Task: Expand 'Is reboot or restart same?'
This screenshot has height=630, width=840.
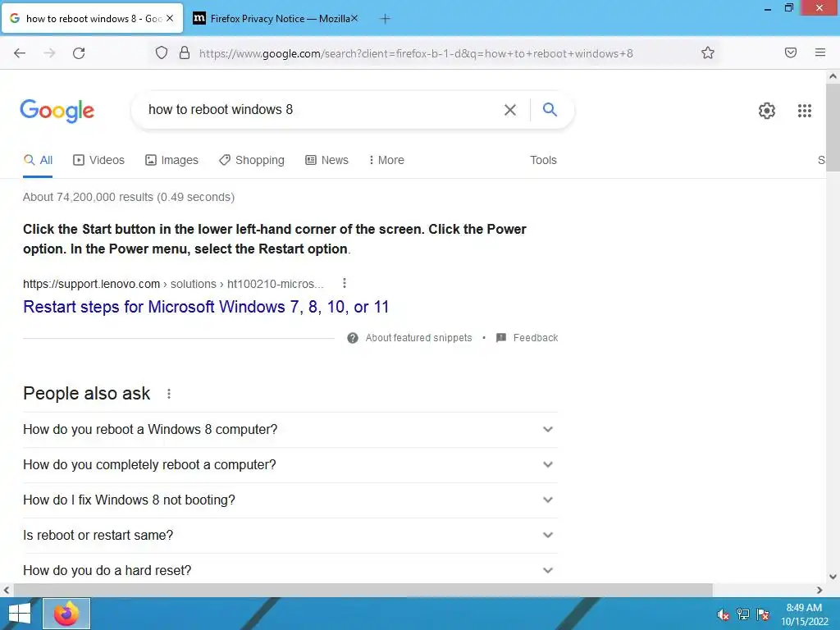Action: (x=290, y=535)
